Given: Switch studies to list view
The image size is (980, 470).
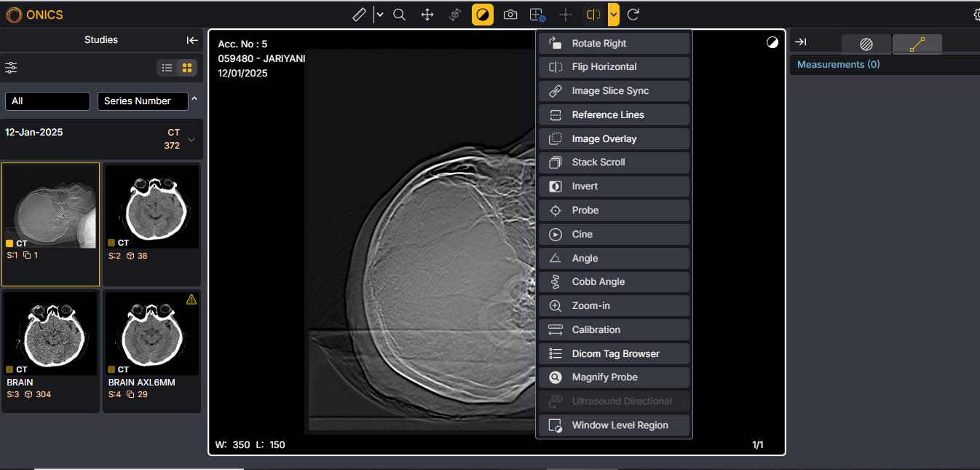Looking at the screenshot, I should 167,68.
